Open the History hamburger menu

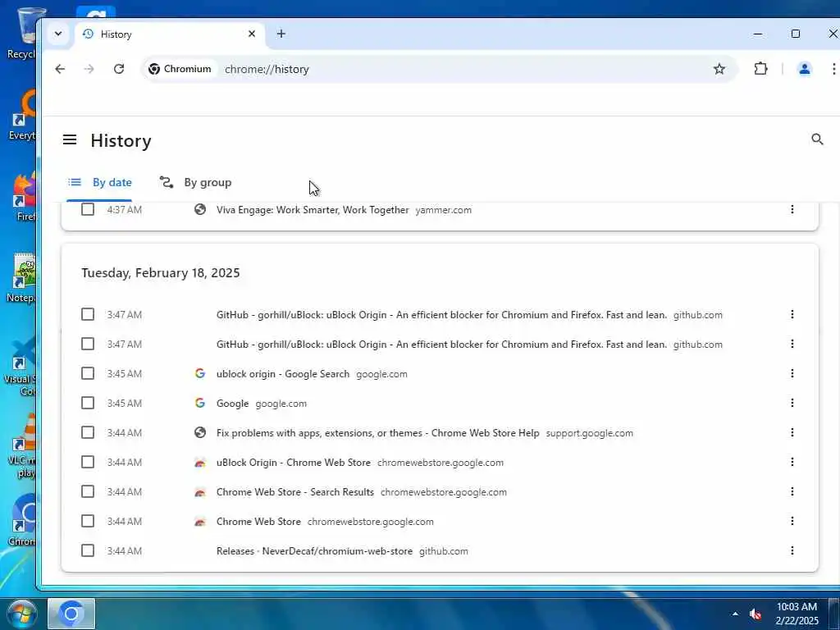coord(70,139)
